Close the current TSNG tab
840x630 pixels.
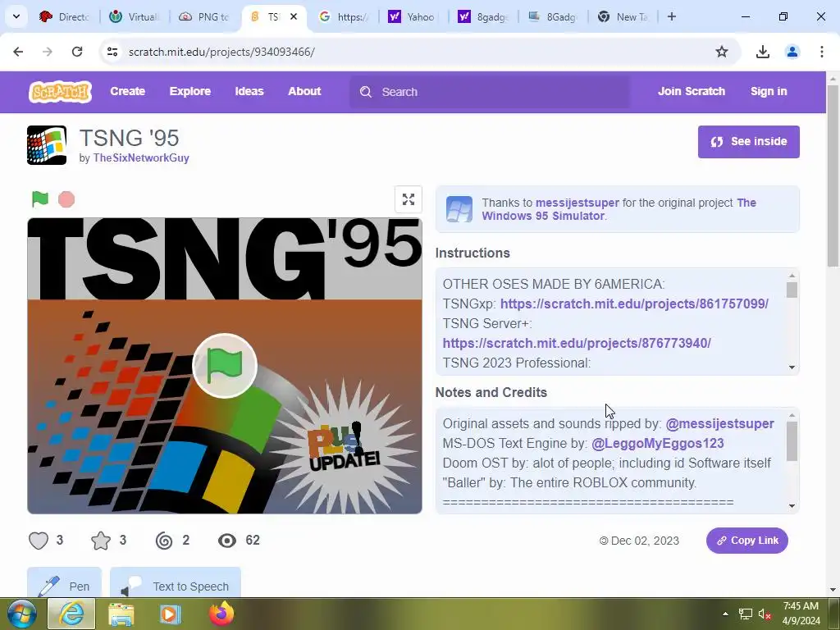pos(294,16)
